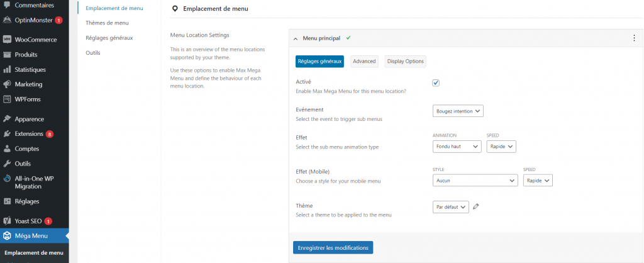Uncheck the Activé checkbox
The height and width of the screenshot is (263, 644).
pyautogui.click(x=436, y=83)
